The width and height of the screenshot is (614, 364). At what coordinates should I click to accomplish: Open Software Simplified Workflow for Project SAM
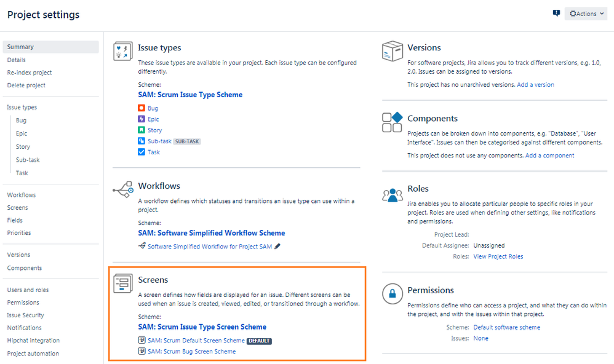click(210, 246)
